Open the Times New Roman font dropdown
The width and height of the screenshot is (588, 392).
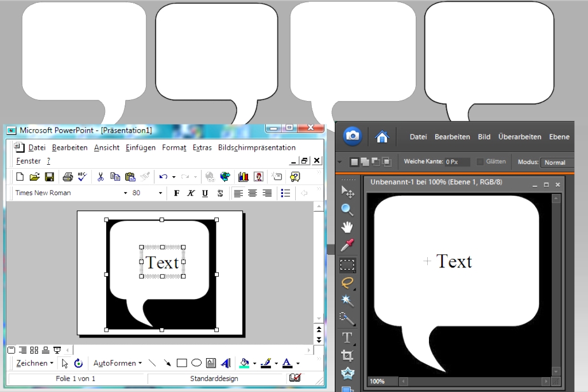click(x=125, y=193)
